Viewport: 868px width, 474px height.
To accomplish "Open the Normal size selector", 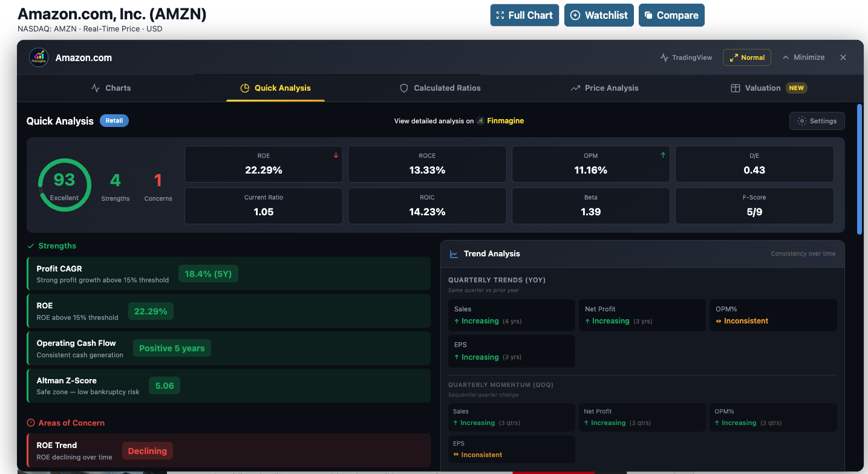I will (x=746, y=57).
